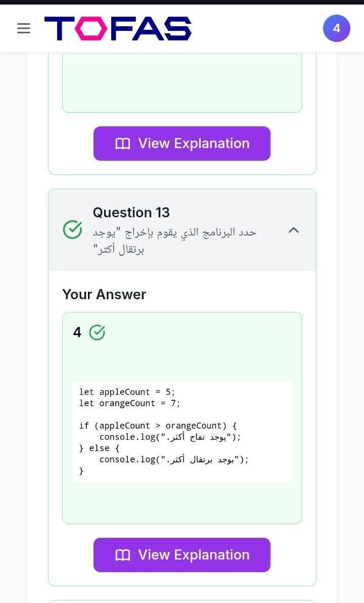Collapse Question 13 with the chevron
Viewport: 364px width, 603px height.
pos(293,230)
